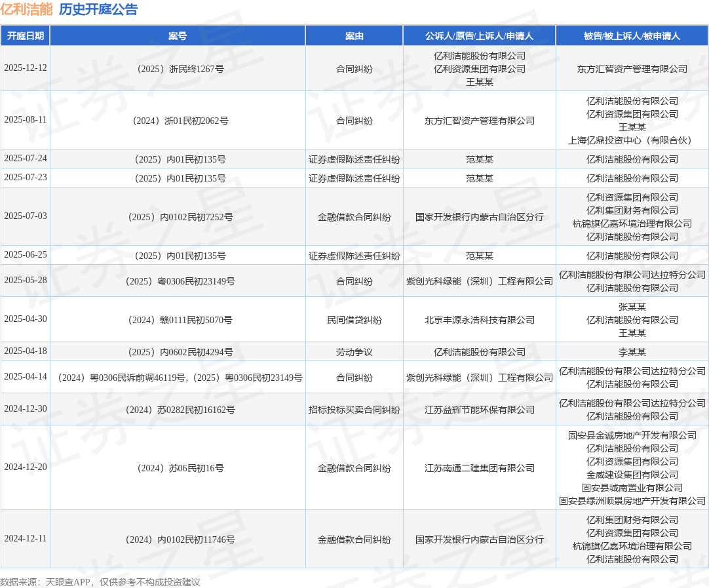Click 范某某 in the 2025-07-24 row
The width and height of the screenshot is (709, 588).
(479, 159)
